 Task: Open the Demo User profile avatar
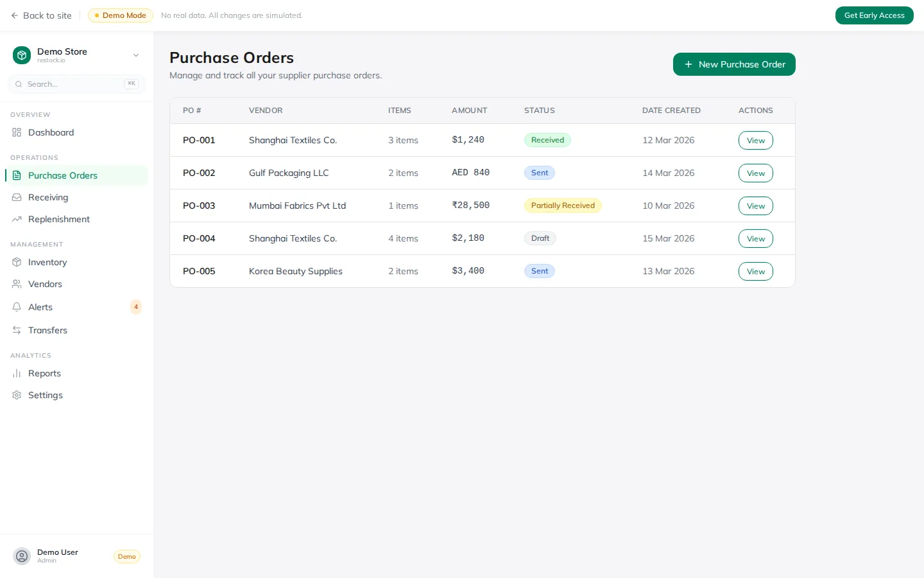[22, 556]
